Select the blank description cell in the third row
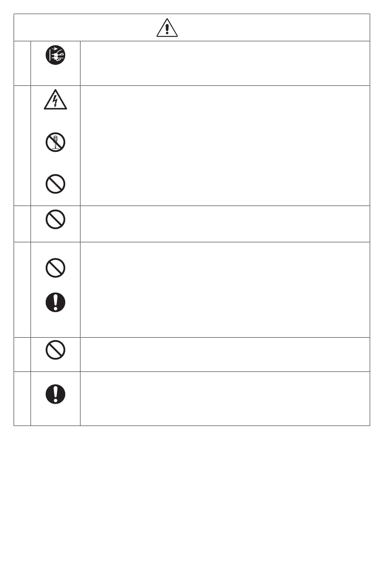The width and height of the screenshot is (392, 563). (x=225, y=224)
